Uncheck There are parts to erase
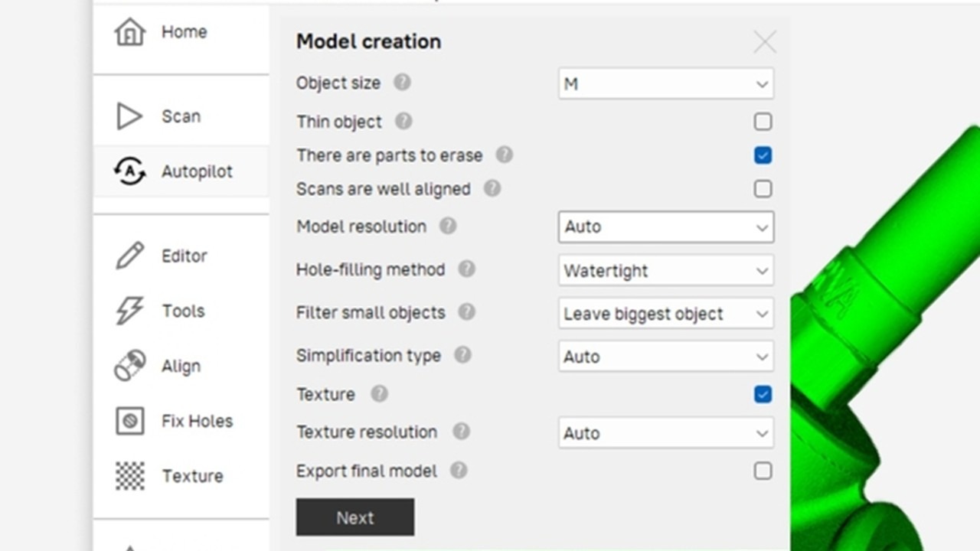Viewport: 980px width, 551px height. 763,155
